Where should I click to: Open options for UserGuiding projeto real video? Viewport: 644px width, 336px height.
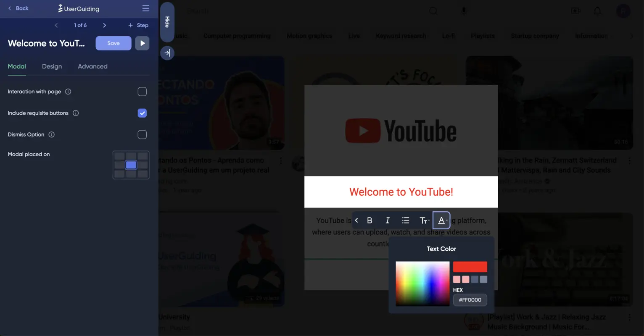coord(281,161)
